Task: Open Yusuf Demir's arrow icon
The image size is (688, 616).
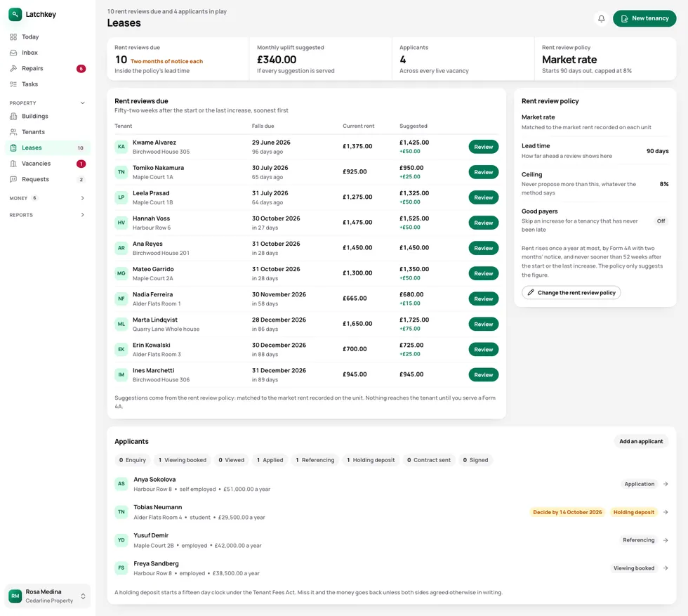Action: (x=666, y=540)
